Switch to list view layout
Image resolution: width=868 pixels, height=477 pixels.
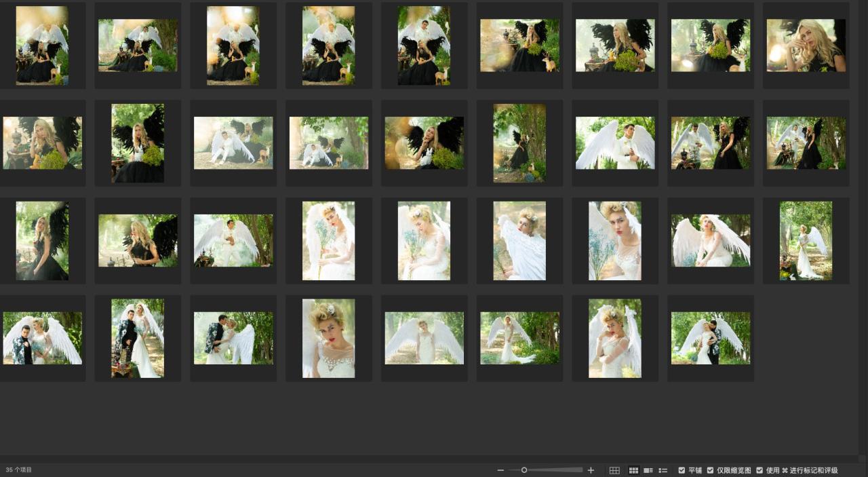[x=663, y=470]
